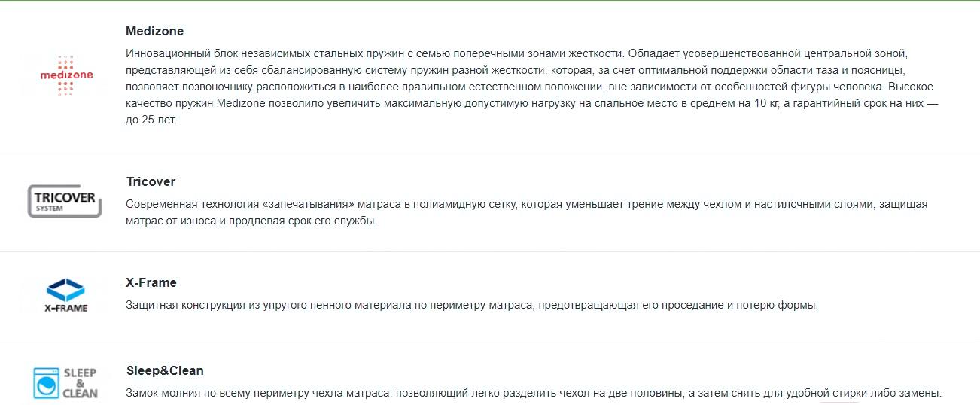Click the red Medizone dotted-cross logo

click(66, 75)
